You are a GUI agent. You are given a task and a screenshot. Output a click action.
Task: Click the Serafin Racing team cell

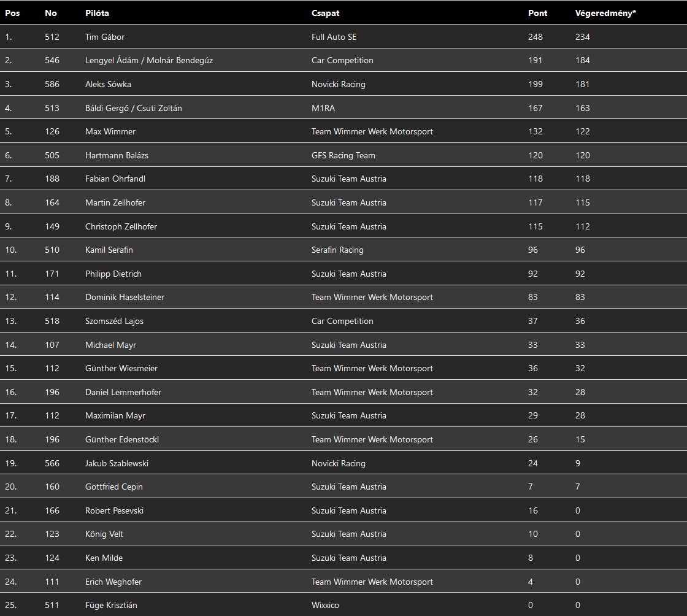click(337, 250)
